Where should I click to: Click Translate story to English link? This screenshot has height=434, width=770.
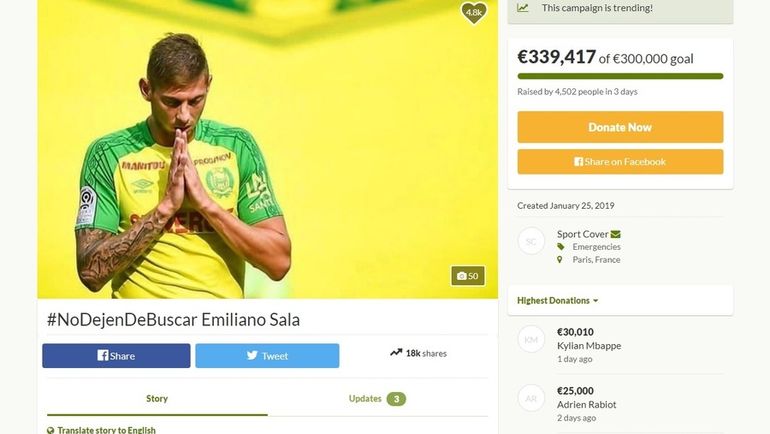click(x=106, y=430)
